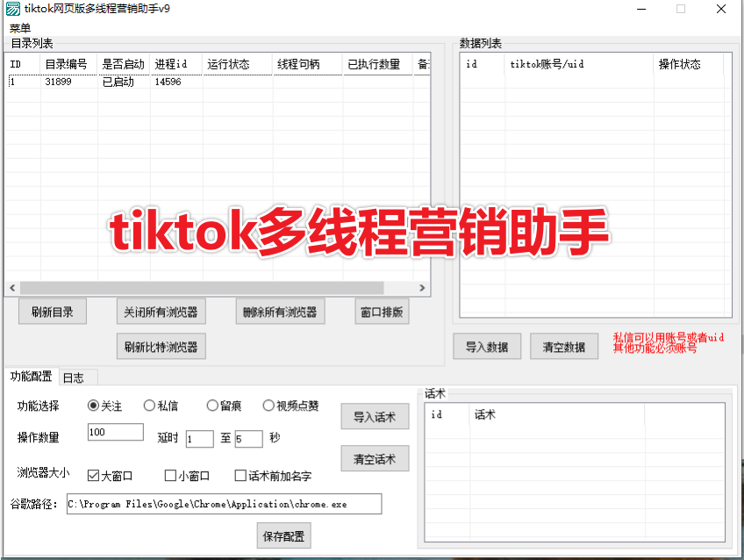Viewport: 744px width, 560px height.
Task: Click 刷新比特浏览器 button
Action: point(161,346)
